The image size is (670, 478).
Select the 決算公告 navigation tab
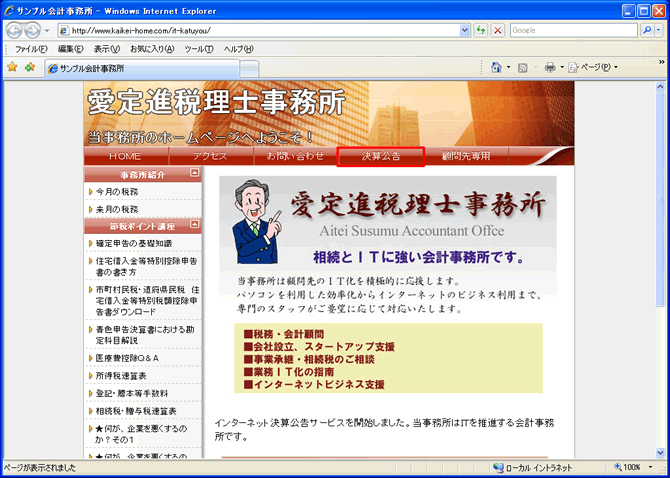(381, 156)
